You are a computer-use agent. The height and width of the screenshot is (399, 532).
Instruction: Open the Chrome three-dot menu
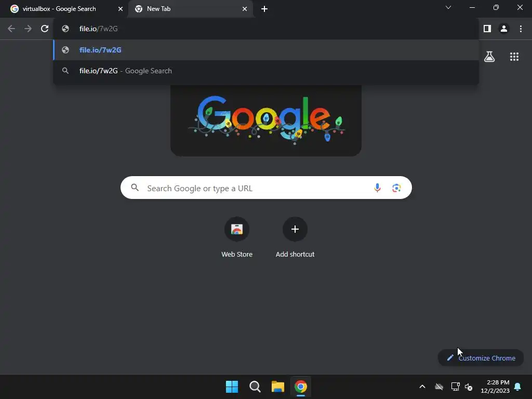tap(521, 29)
